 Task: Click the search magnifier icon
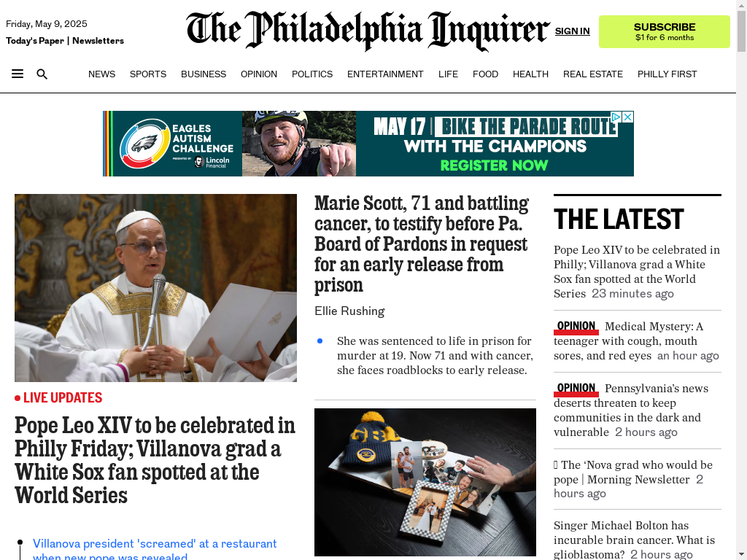pos(42,74)
